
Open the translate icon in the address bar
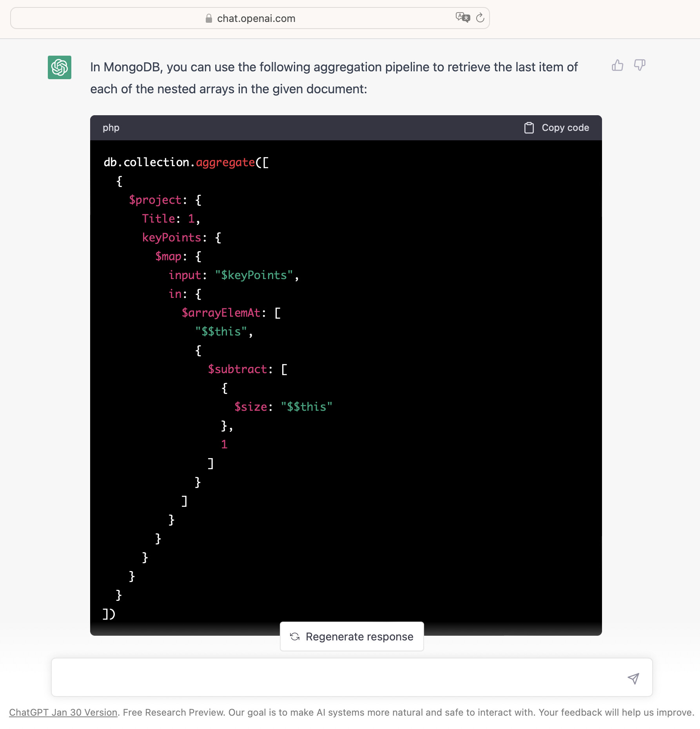(x=462, y=18)
